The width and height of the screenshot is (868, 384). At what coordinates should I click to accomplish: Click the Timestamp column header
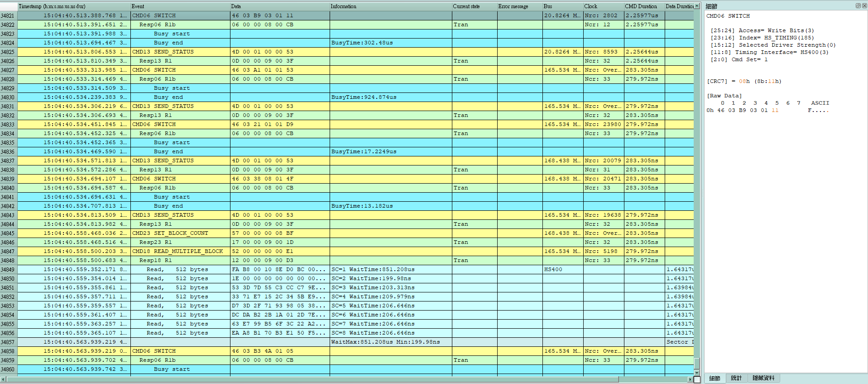74,6
